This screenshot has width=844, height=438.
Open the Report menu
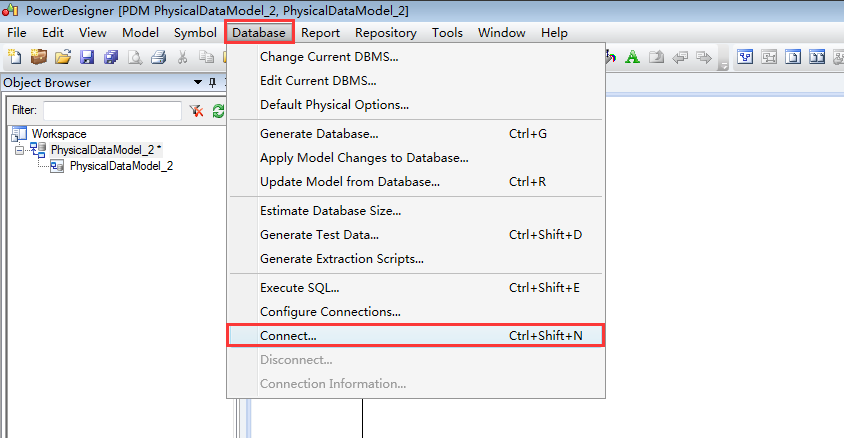(320, 33)
